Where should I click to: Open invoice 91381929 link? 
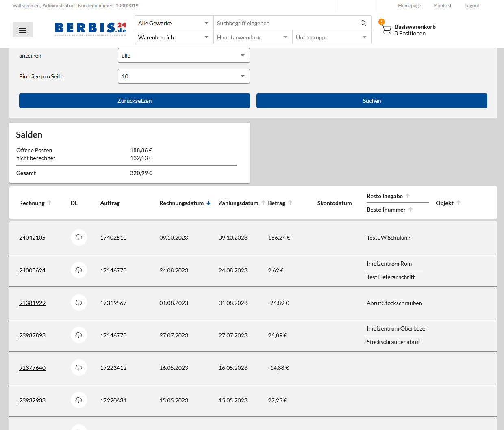(32, 303)
